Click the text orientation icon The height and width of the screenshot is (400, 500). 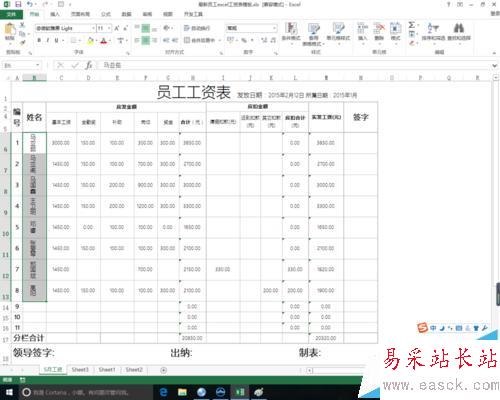pyautogui.click(x=166, y=28)
